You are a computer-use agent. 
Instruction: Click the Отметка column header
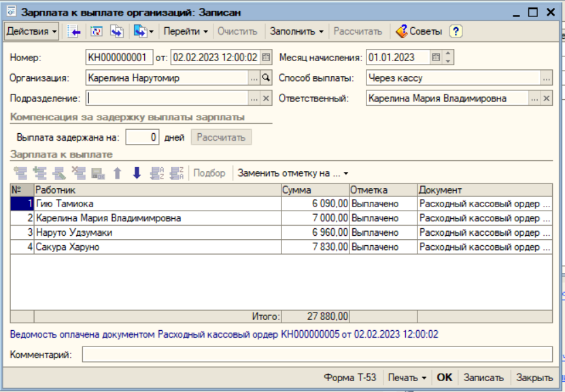(383, 190)
